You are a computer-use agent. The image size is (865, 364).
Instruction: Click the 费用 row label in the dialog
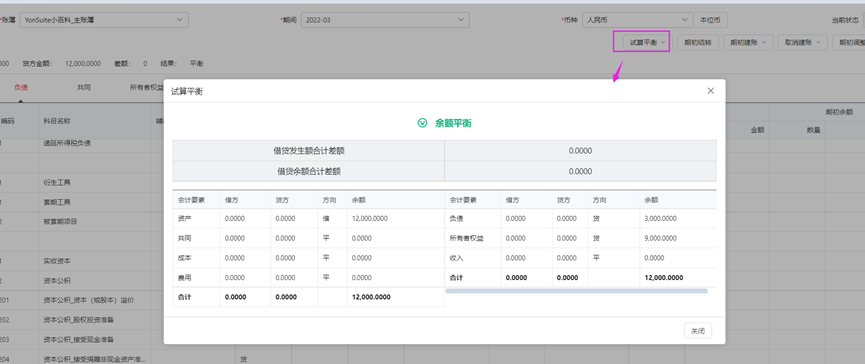click(x=185, y=277)
